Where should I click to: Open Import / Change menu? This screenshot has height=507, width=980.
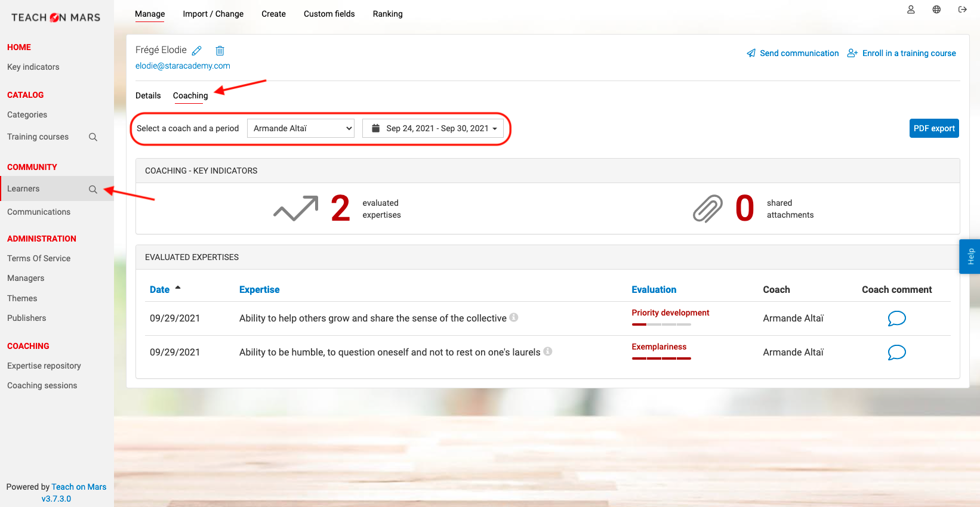[x=213, y=14]
